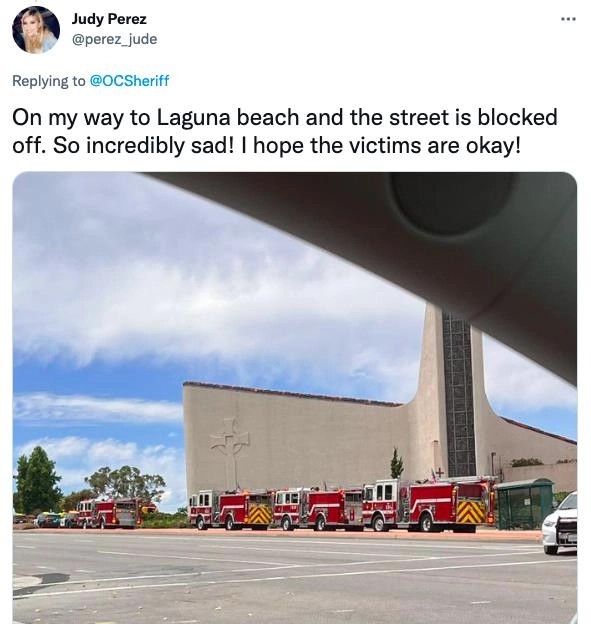Click the rightmost fire engine with chevrons

click(x=430, y=505)
